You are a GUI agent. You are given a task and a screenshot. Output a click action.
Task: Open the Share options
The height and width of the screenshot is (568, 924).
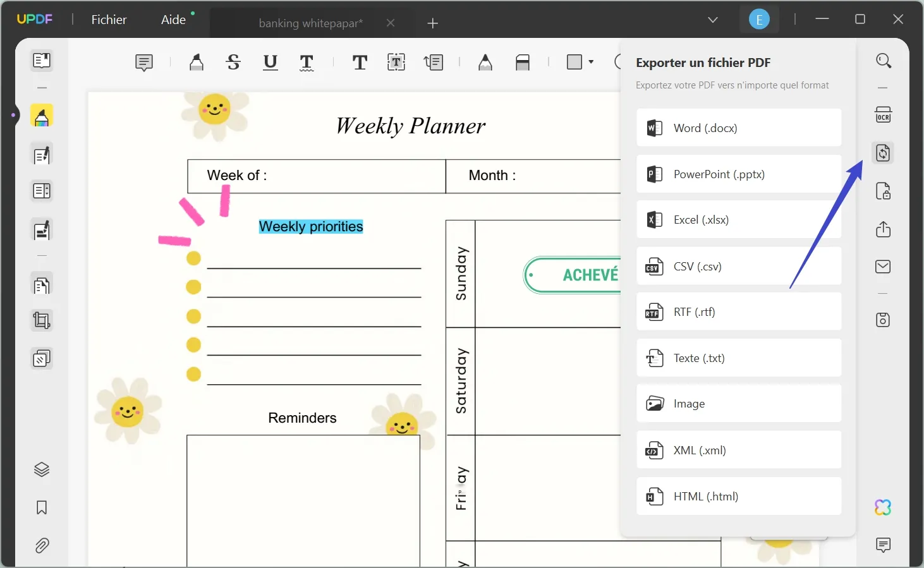883,230
